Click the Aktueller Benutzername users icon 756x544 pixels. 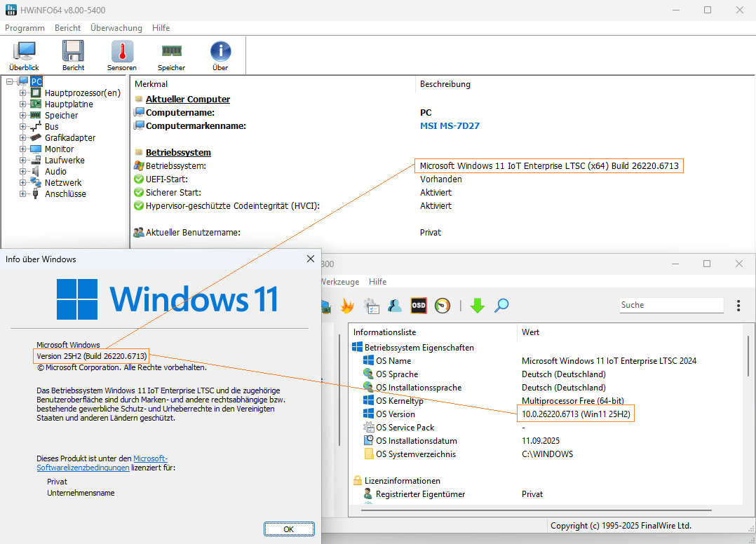pyautogui.click(x=139, y=232)
